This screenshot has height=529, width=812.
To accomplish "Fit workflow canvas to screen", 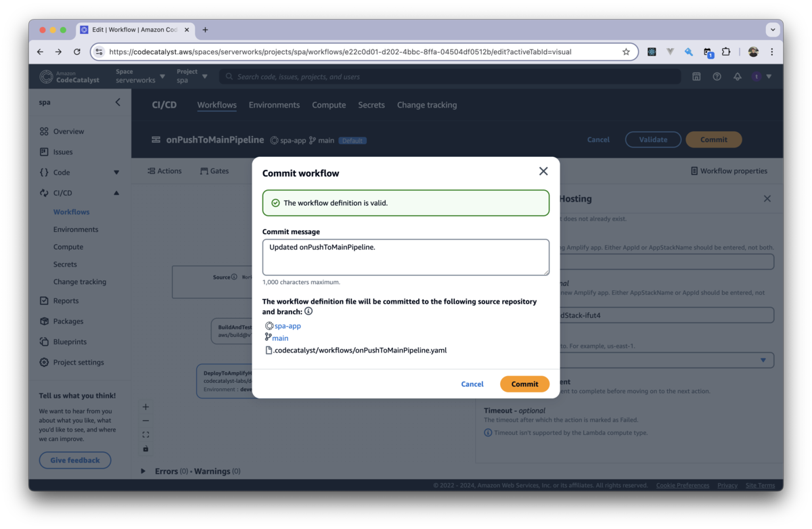I will [145, 435].
